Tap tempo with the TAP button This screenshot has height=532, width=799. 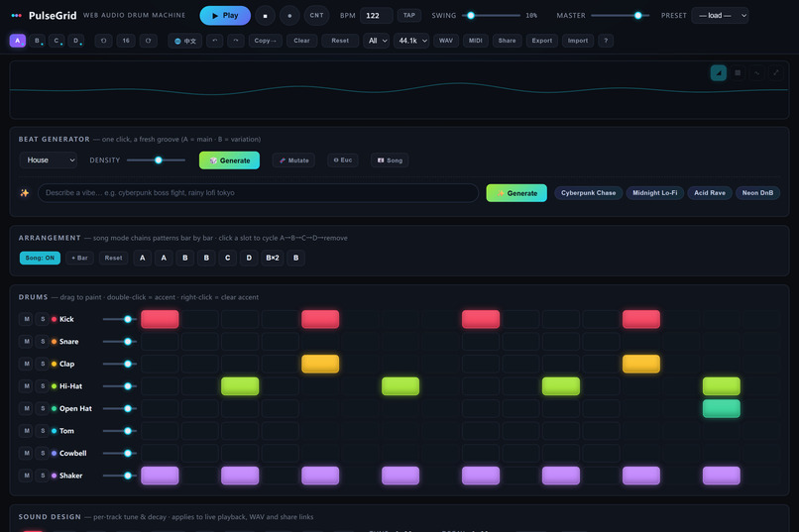[409, 15]
